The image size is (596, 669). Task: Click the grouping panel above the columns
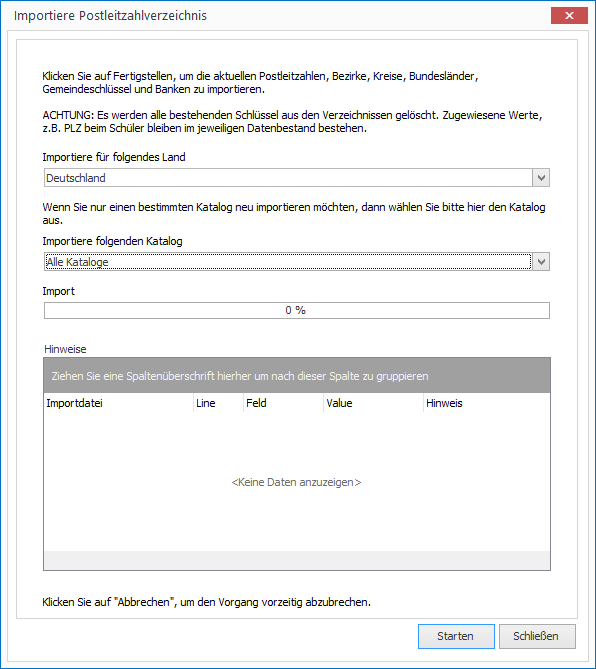[x=297, y=375]
